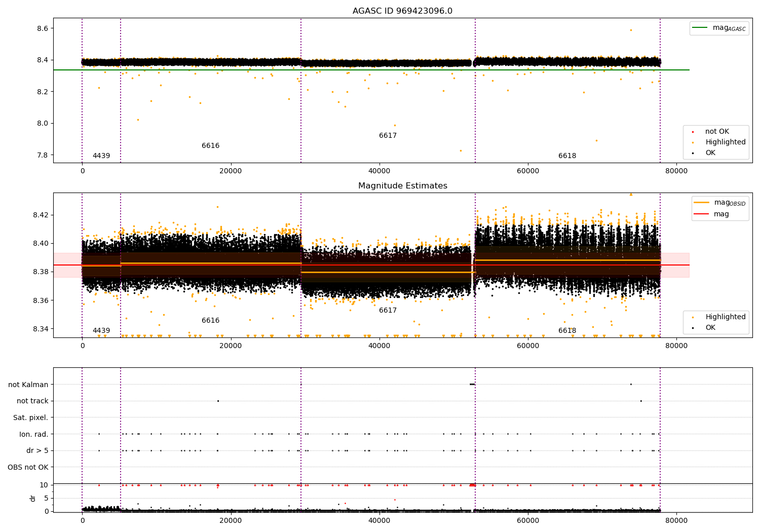This screenshot has width=760, height=532.
Task: Click y-axis tick 8.34 in Magnitude Estimates plot
Action: point(41,329)
